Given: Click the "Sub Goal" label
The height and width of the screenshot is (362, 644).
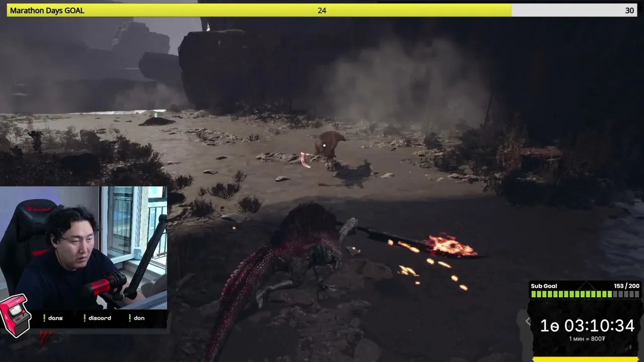Looking at the screenshot, I should pos(544,286).
